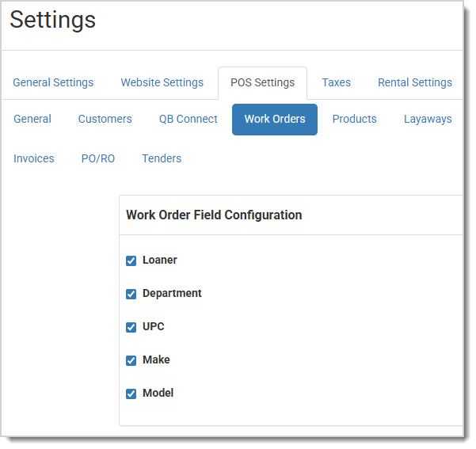Open the Invoices sub-tab
Image resolution: width=476 pixels, height=449 pixels.
pyautogui.click(x=34, y=158)
